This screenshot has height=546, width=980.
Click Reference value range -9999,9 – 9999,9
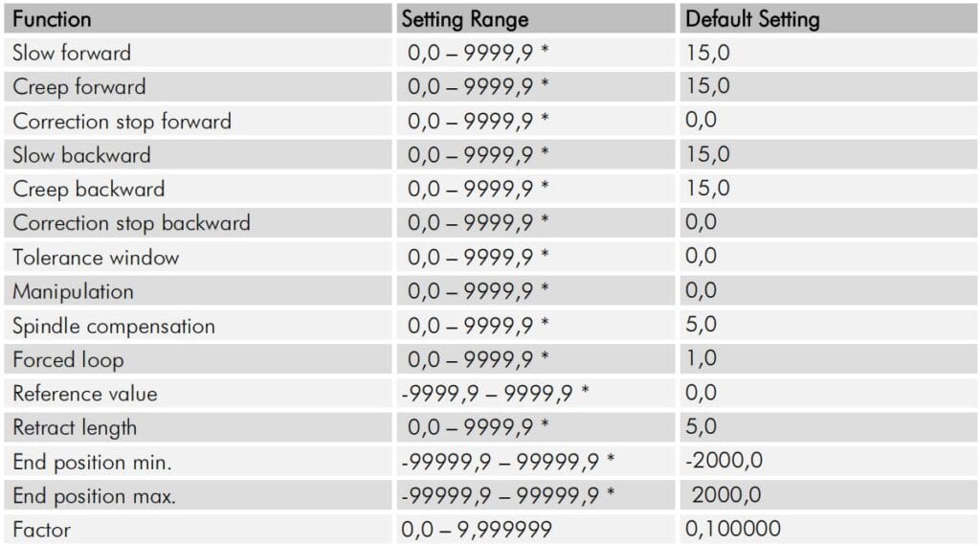[487, 394]
